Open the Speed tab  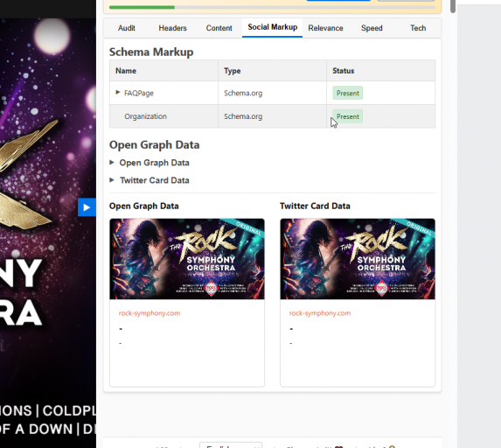tap(372, 28)
